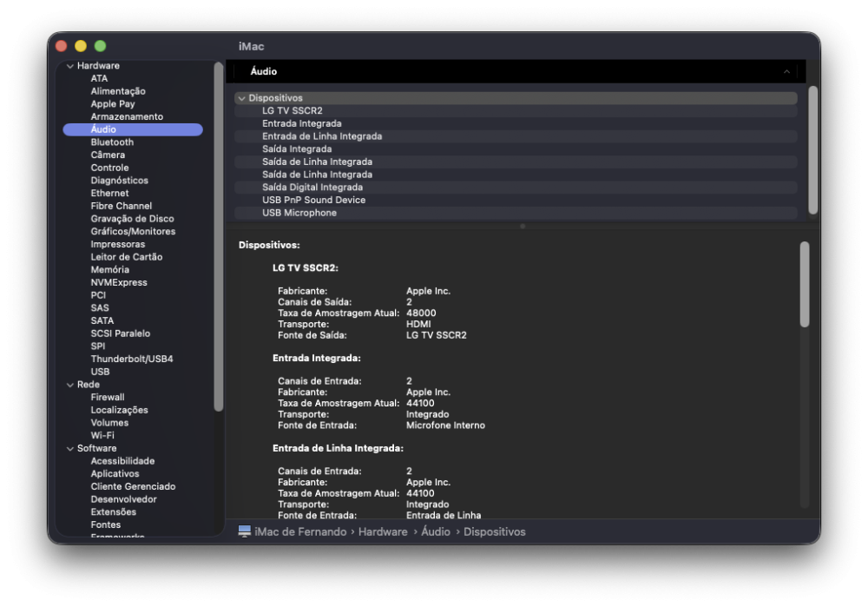Select USB PnP Sound Device row
The height and width of the screenshot is (607, 868).
[516, 200]
